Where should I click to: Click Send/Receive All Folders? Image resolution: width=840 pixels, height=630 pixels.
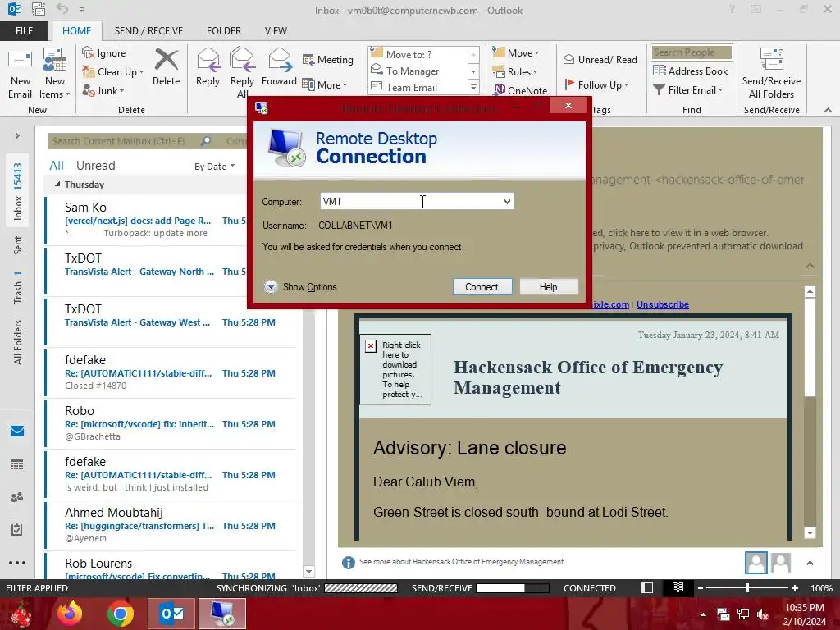tap(771, 73)
